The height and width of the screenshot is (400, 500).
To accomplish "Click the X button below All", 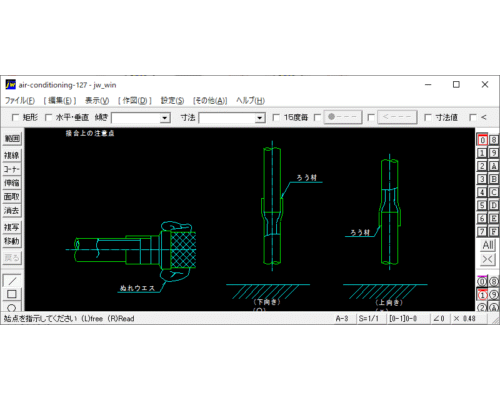I will click(x=488, y=259).
